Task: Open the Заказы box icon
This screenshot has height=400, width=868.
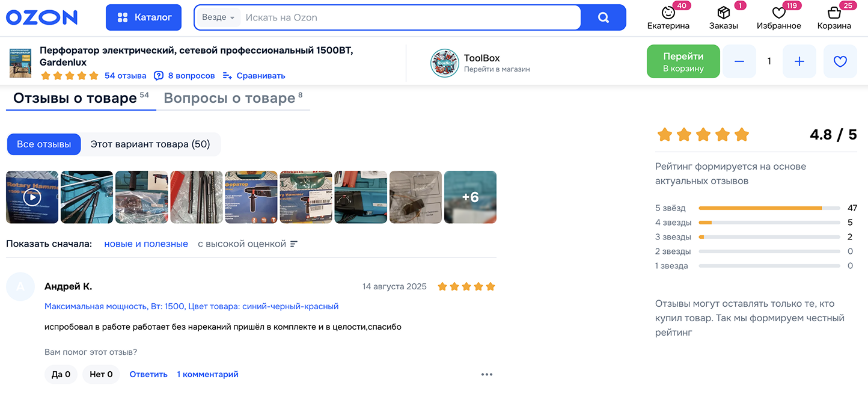Action: 723,13
